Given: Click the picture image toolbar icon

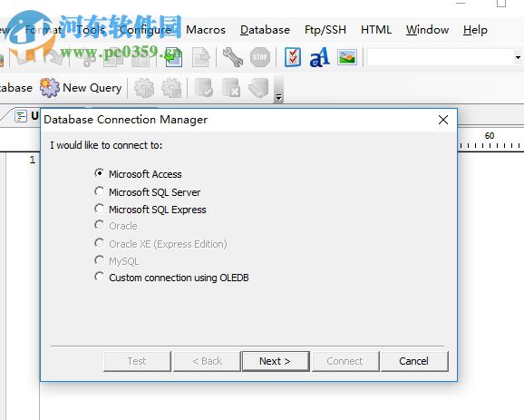Looking at the screenshot, I should click(347, 57).
